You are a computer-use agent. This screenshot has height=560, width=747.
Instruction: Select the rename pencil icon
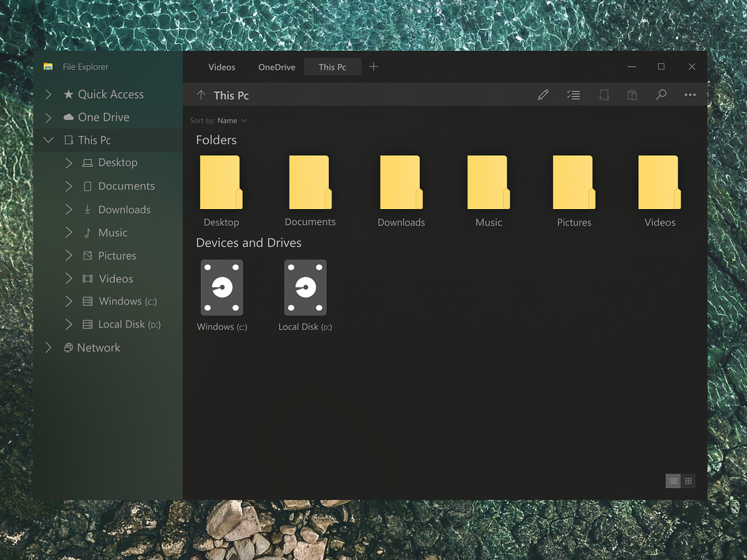coord(543,94)
